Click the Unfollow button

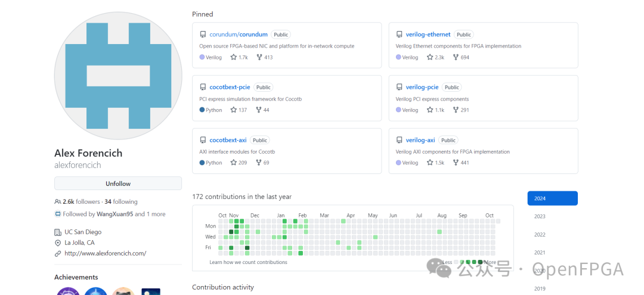coord(118,184)
